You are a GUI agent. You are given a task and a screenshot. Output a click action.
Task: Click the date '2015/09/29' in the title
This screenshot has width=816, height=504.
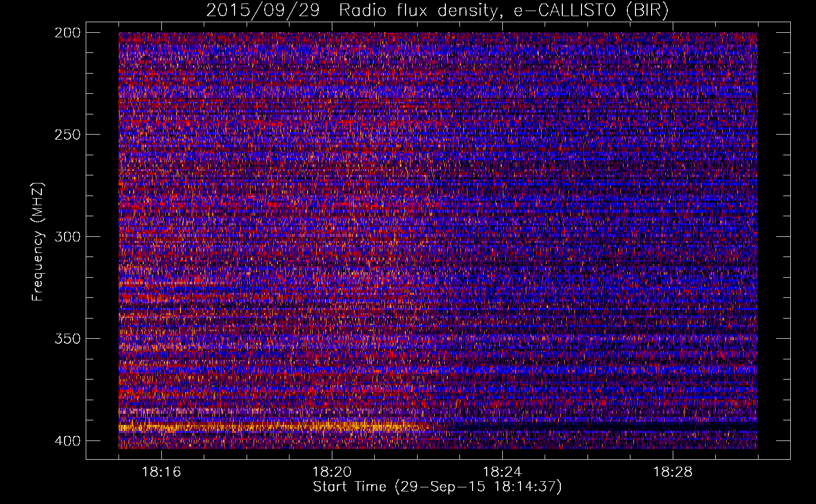263,11
